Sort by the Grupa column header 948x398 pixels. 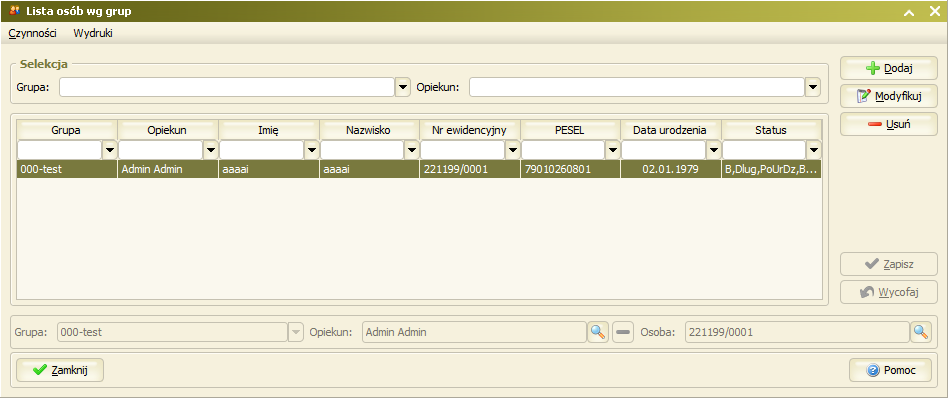(67, 129)
